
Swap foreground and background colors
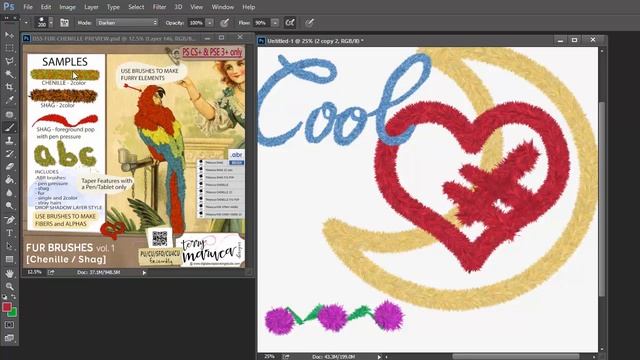[x=13, y=297]
